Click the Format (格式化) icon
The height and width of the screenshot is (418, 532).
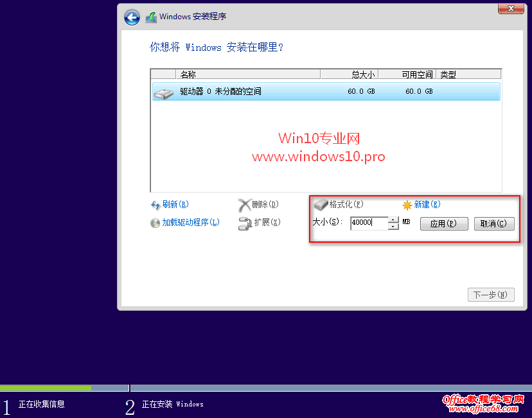(x=321, y=204)
